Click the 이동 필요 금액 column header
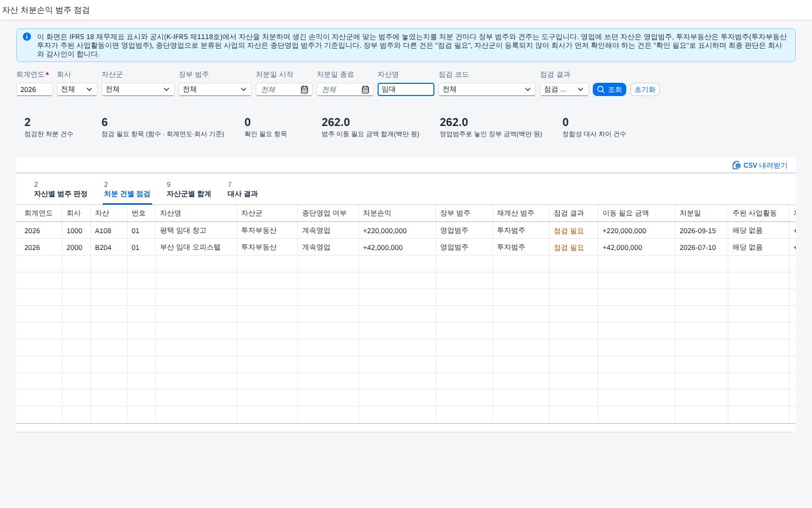Screen dimensions: 812x508 click(636, 213)
